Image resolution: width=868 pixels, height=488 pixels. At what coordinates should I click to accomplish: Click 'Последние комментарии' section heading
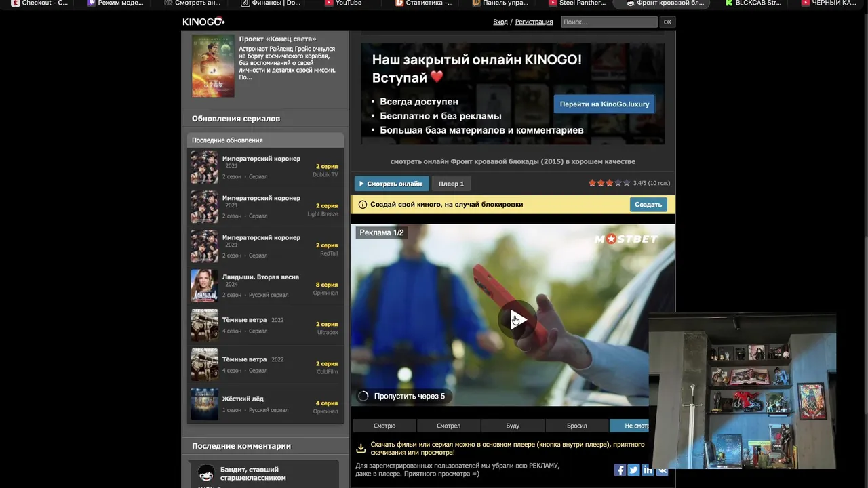[x=241, y=446]
